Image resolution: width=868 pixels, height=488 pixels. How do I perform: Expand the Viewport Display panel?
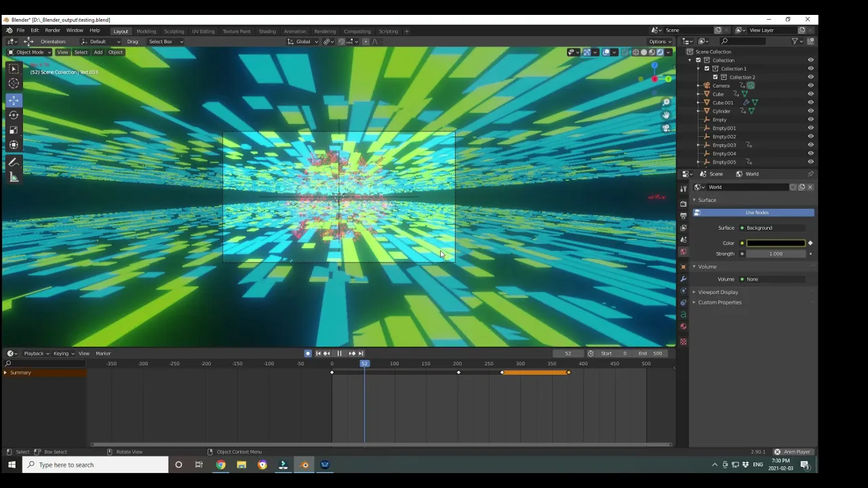(717, 292)
